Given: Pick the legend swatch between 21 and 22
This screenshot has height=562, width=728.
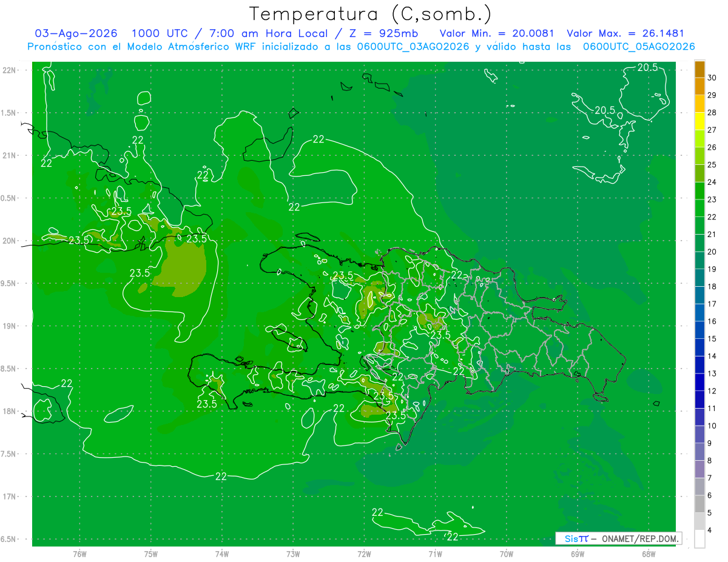Looking at the screenshot, I should [x=699, y=226].
